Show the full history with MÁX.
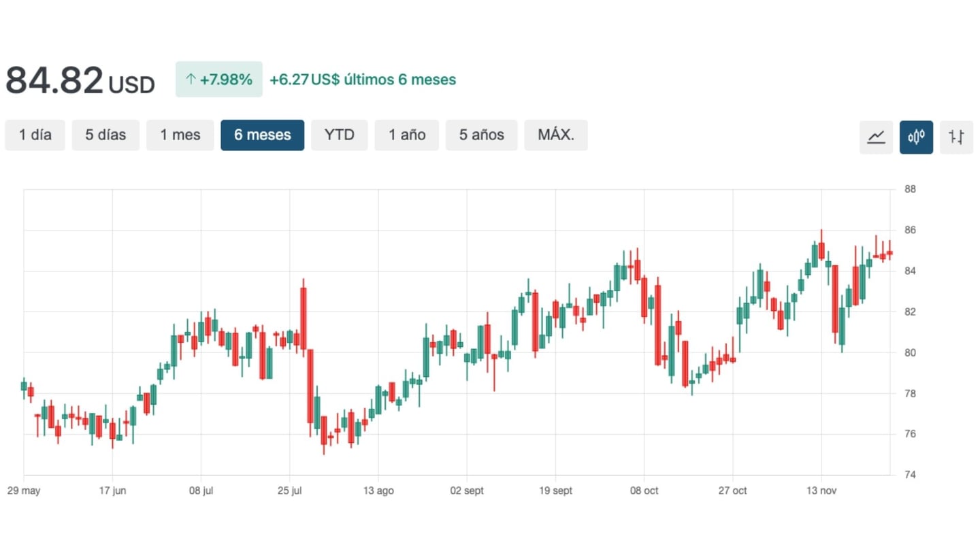 (555, 135)
